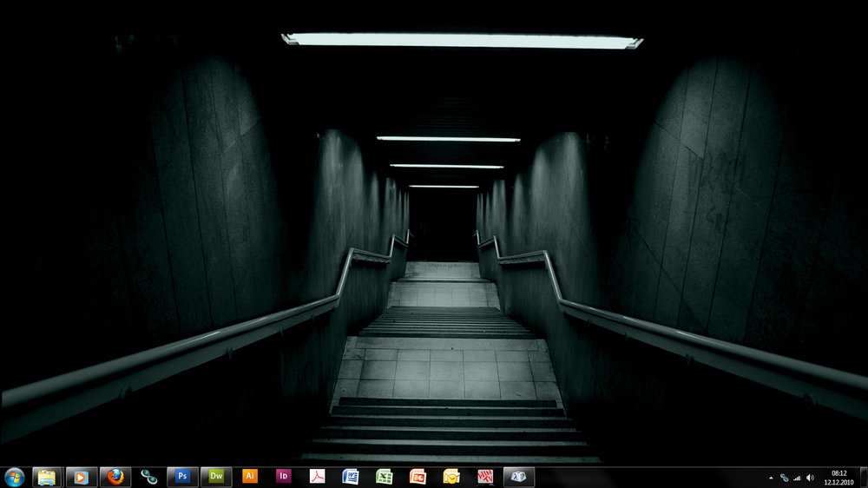
Task: Open Microsoft Excel from the taskbar
Action: pyautogui.click(x=385, y=477)
